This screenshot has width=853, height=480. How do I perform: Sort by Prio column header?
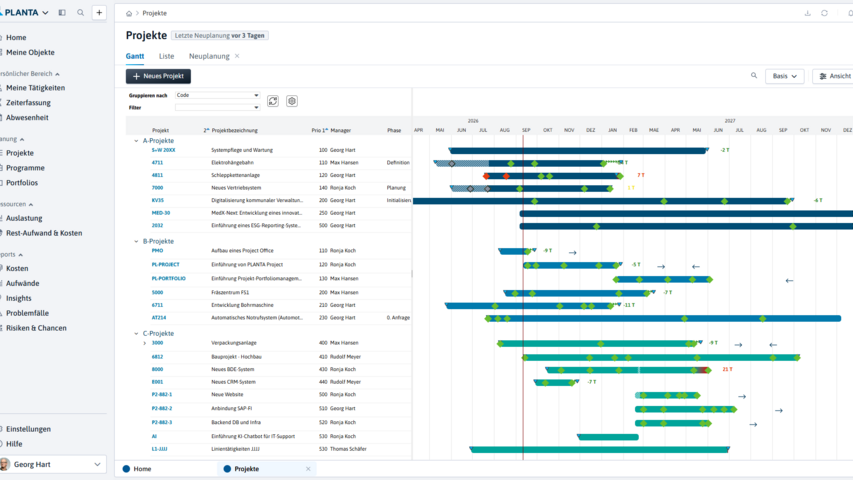(x=320, y=131)
